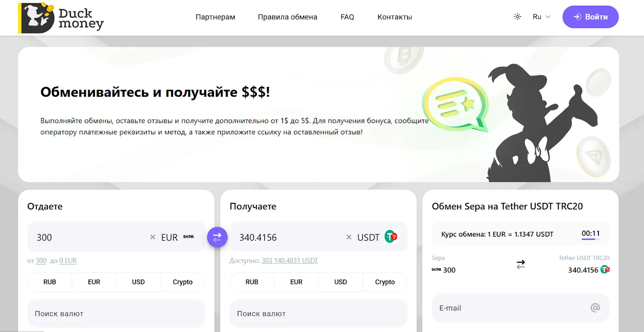Swap currencies with the purple arrows button
The image size is (644, 332).
tap(217, 237)
